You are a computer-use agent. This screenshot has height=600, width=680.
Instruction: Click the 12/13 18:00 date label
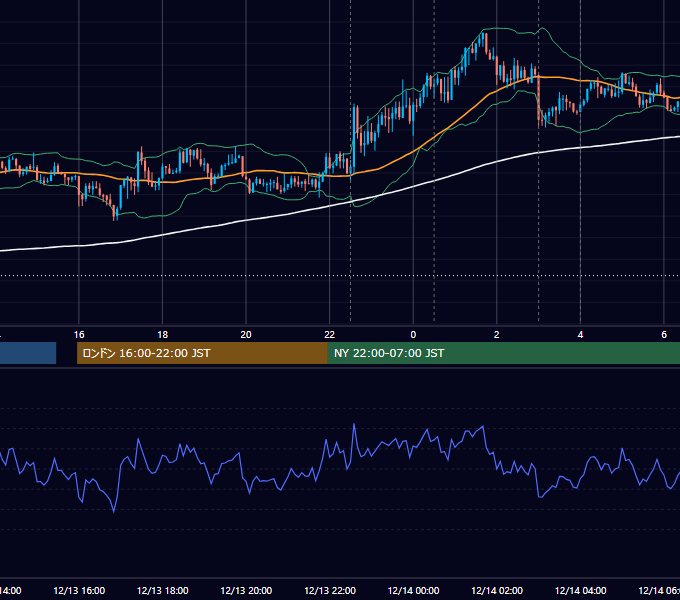163,591
